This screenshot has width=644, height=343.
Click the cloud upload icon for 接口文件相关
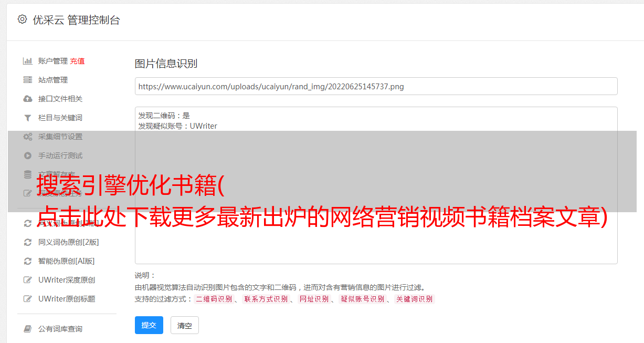(28, 99)
